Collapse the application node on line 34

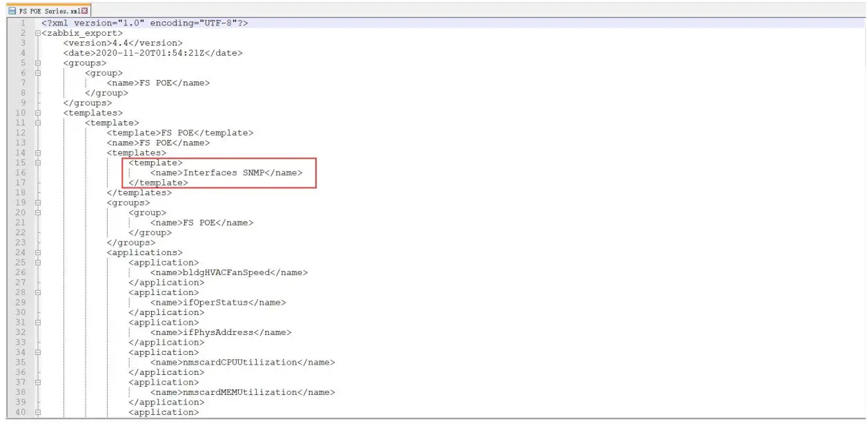pos(38,353)
